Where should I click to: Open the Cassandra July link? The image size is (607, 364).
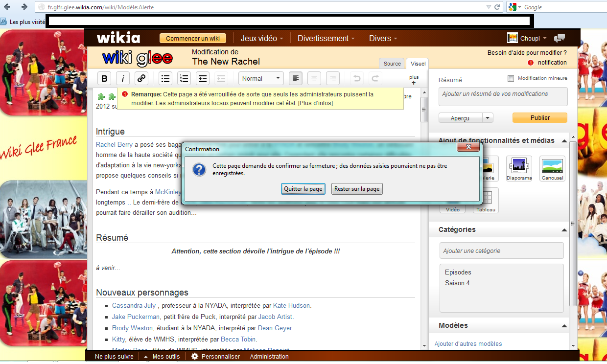[134, 305]
